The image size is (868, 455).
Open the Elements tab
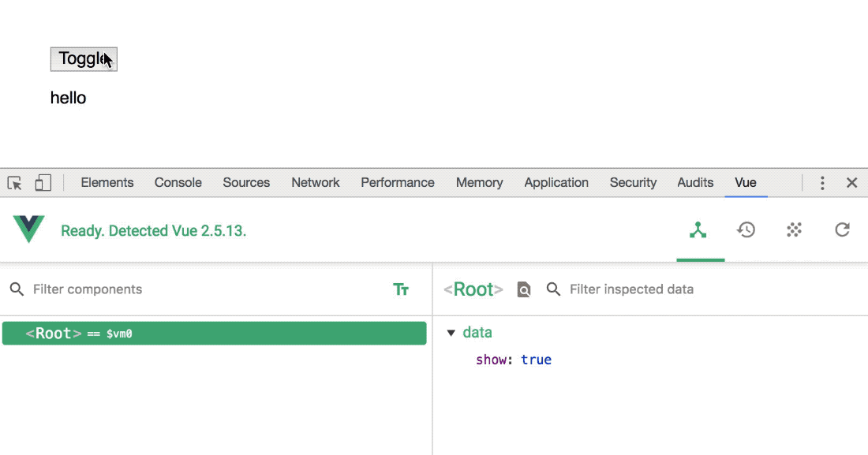click(107, 183)
